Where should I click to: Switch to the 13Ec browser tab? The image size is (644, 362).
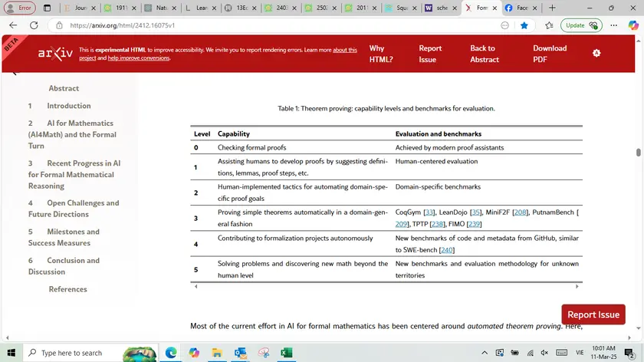(242, 8)
